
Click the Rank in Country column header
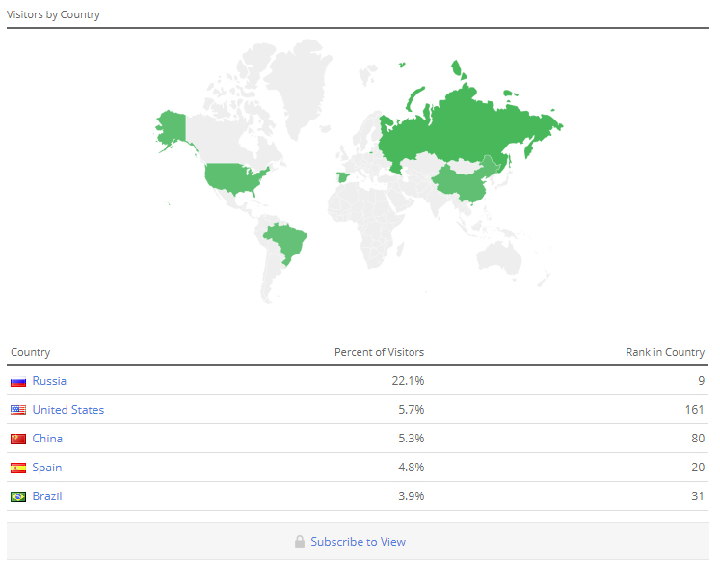point(665,353)
